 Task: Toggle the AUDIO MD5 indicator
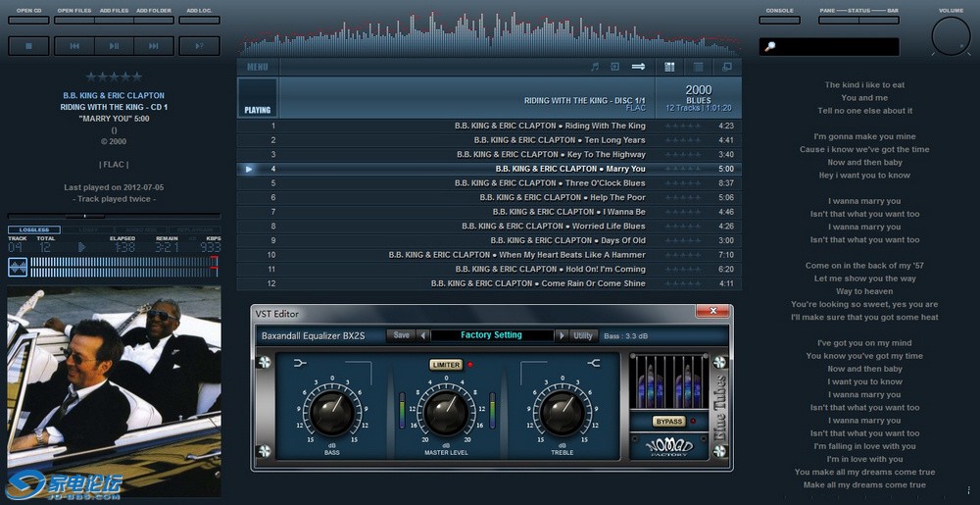(141, 230)
